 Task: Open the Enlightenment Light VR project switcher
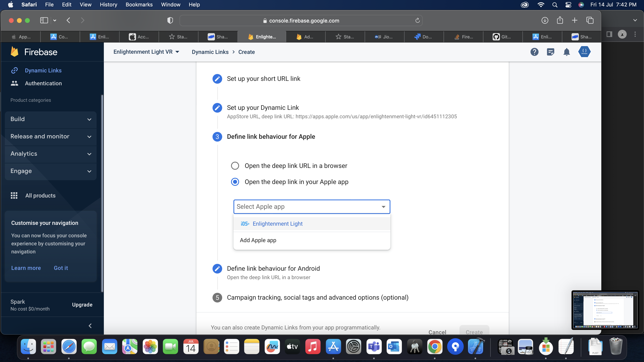146,52
